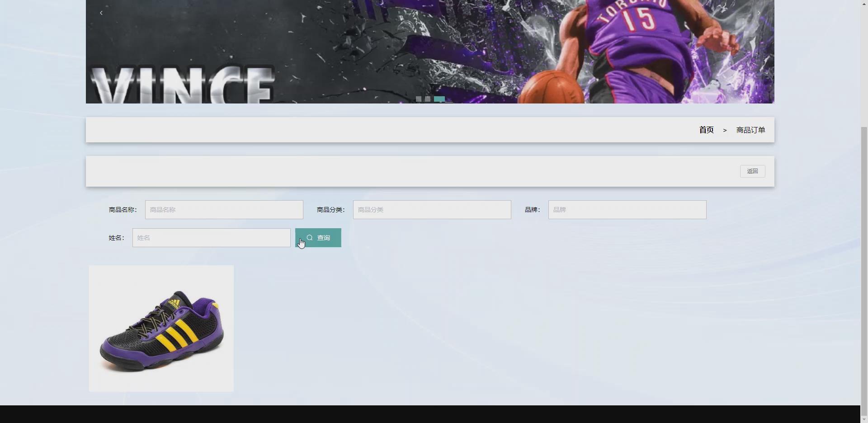This screenshot has height=423, width=868.
Task: Select the first carousel indicator dot
Action: click(x=419, y=99)
